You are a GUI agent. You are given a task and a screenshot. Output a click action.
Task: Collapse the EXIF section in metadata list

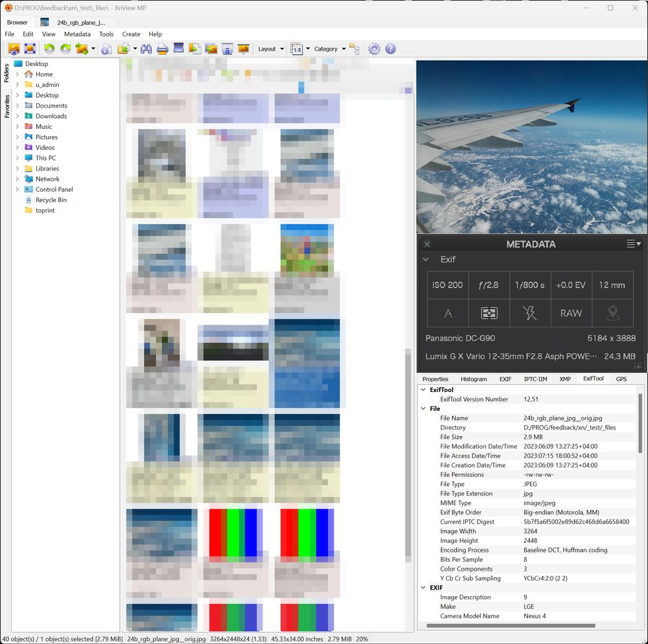[423, 588]
